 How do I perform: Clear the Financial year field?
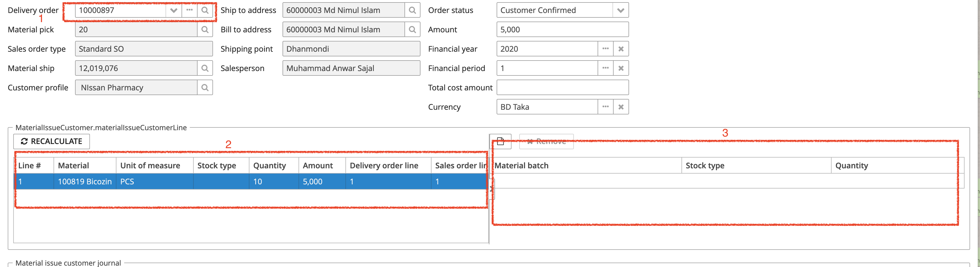click(621, 49)
